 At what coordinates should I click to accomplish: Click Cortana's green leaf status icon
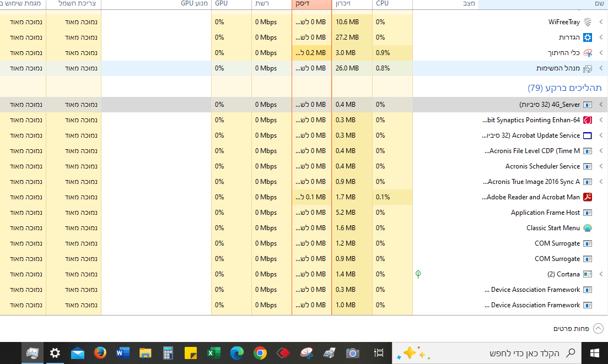[418, 274]
